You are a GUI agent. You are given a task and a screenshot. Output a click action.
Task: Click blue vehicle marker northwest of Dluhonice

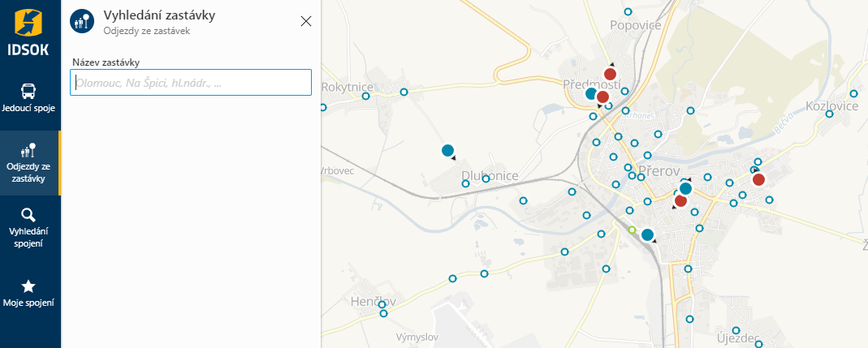(x=447, y=150)
